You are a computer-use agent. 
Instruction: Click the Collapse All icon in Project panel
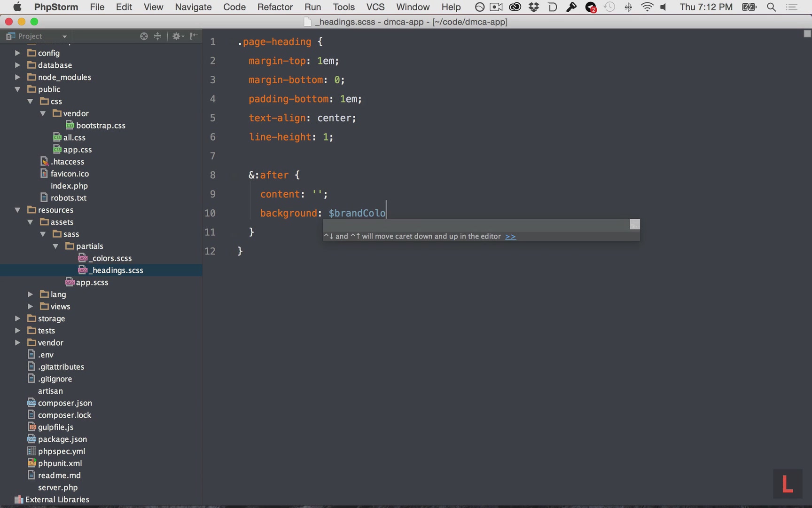(x=157, y=36)
